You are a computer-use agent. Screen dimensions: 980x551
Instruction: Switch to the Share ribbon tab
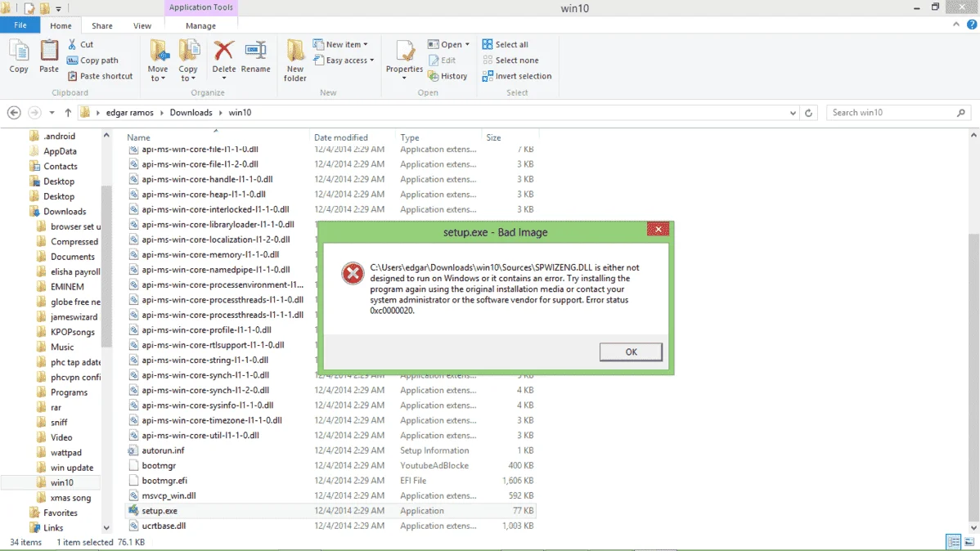tap(102, 25)
